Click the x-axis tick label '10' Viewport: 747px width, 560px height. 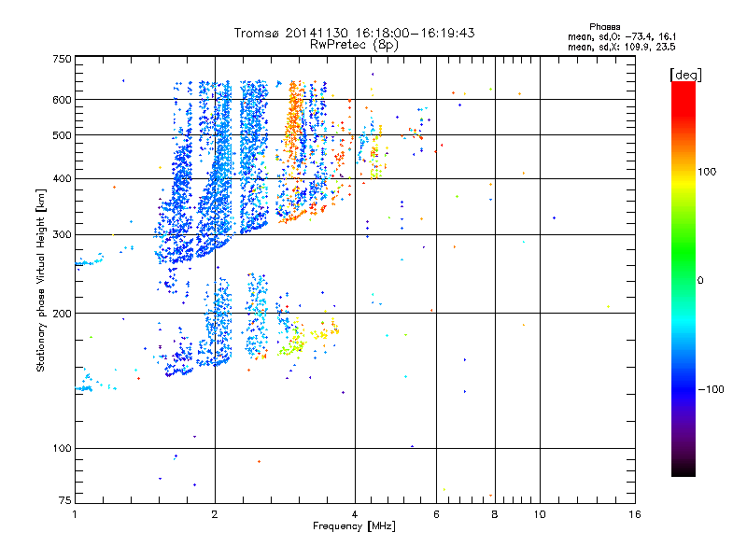click(540, 514)
